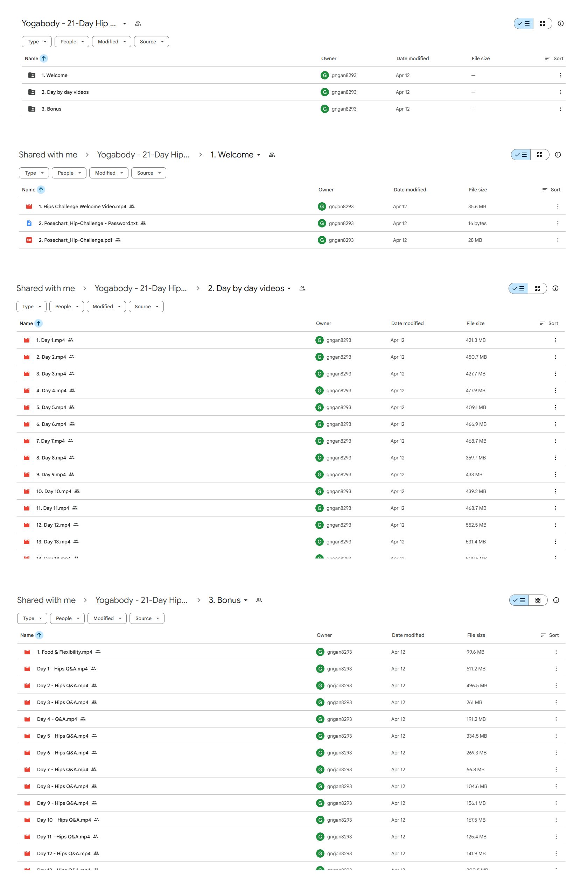Open More actions for '1. Day 1.mp4'
This screenshot has height=893, width=588.
(555, 340)
